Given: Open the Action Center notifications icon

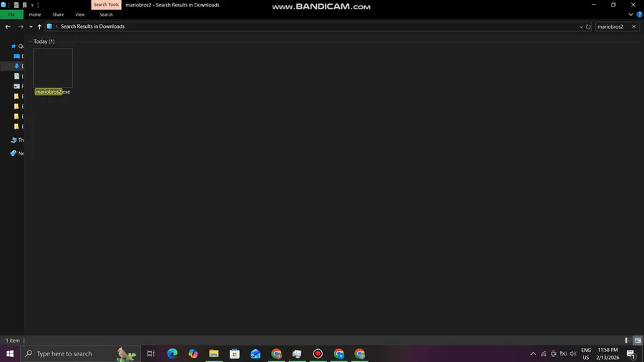Looking at the screenshot, I should pos(631,353).
